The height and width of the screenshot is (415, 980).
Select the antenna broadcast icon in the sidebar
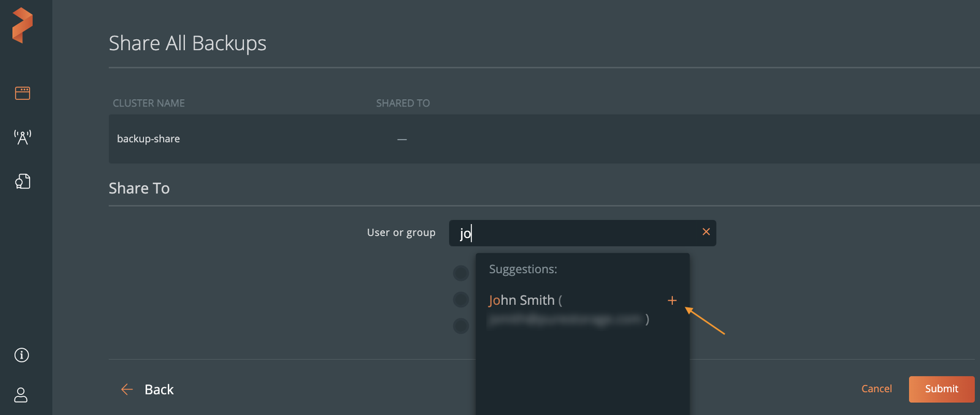(x=23, y=137)
